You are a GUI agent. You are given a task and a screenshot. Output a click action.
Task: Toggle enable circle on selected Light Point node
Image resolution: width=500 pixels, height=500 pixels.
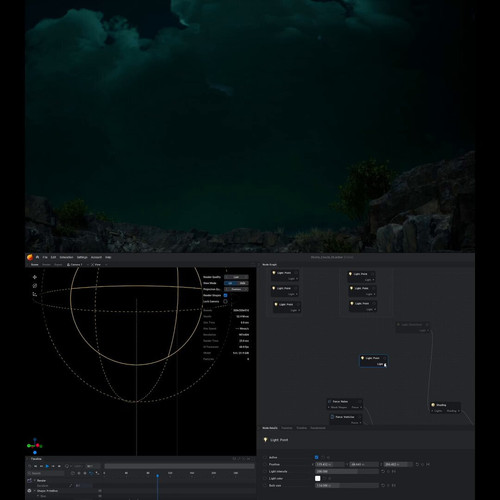(x=384, y=358)
